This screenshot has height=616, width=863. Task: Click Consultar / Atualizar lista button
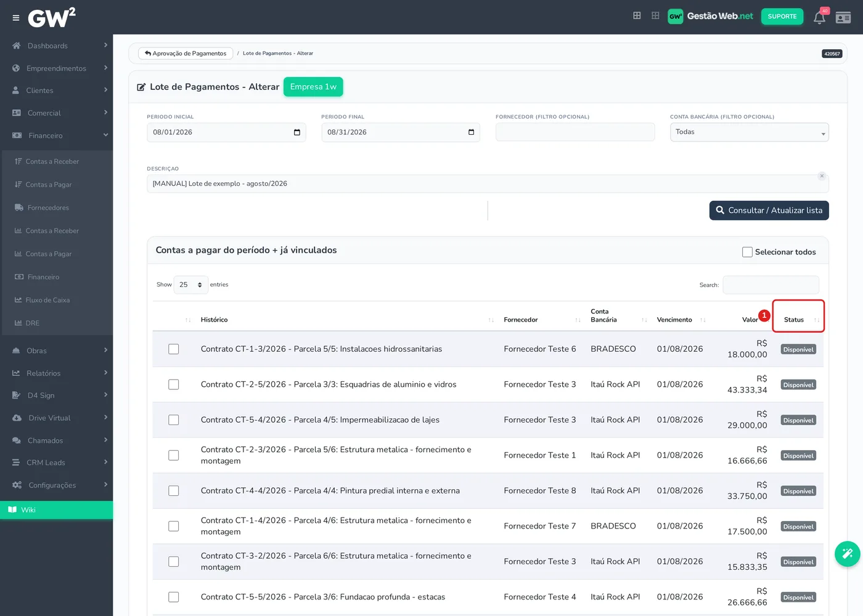pyautogui.click(x=769, y=211)
